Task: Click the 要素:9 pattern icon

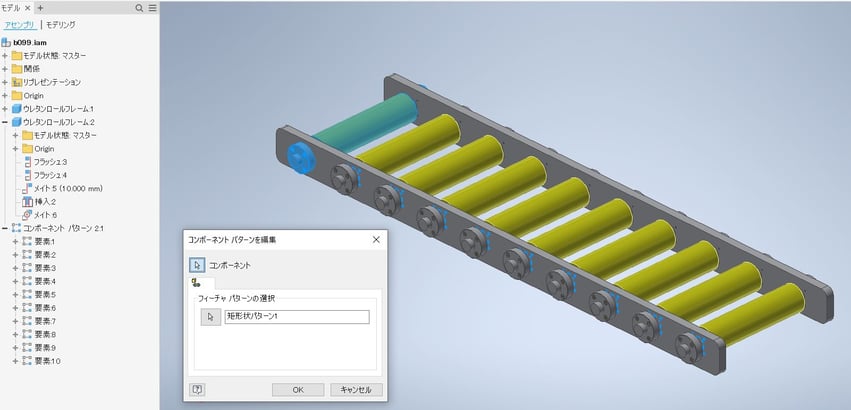Action: tap(27, 348)
